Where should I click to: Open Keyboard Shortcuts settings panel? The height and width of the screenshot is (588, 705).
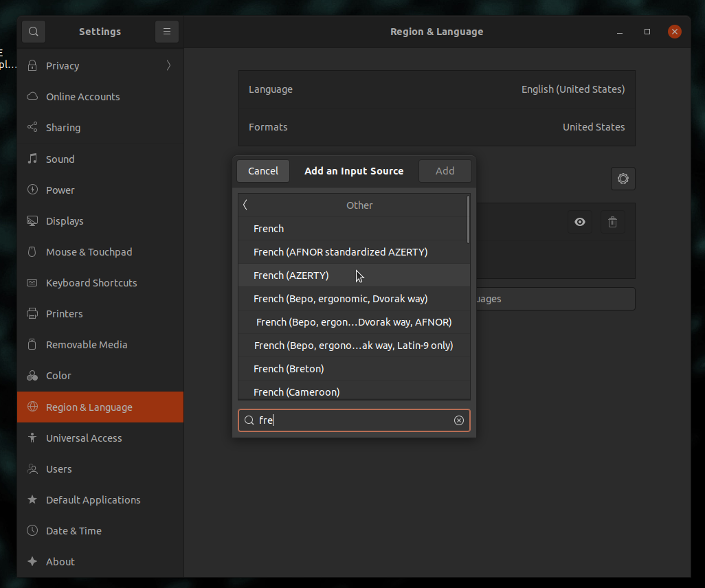[x=91, y=283]
